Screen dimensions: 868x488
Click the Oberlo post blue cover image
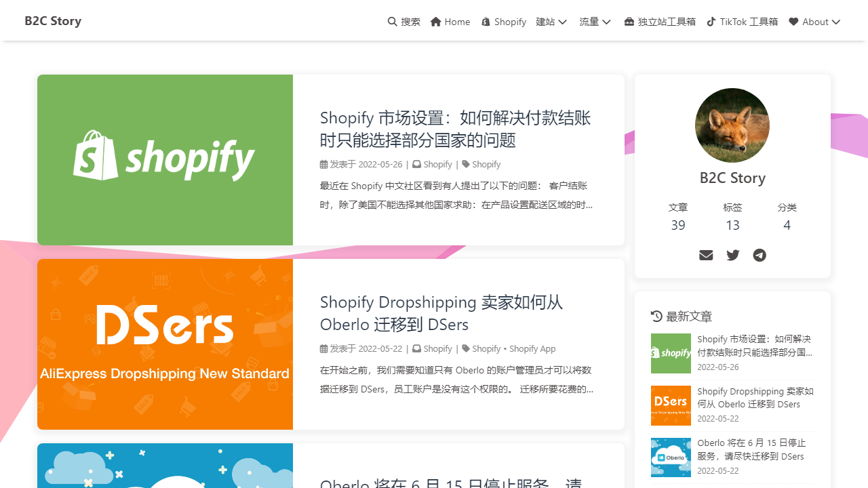(165, 466)
